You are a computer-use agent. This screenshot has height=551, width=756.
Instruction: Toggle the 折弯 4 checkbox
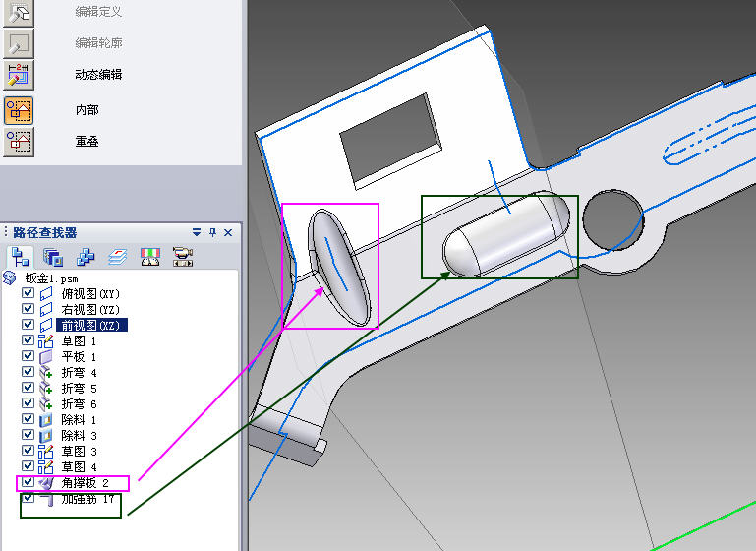tap(28, 372)
